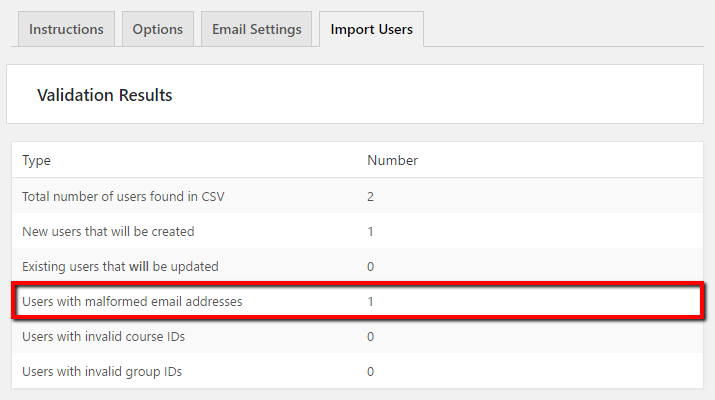Click the count 1 for new users created

click(x=371, y=231)
